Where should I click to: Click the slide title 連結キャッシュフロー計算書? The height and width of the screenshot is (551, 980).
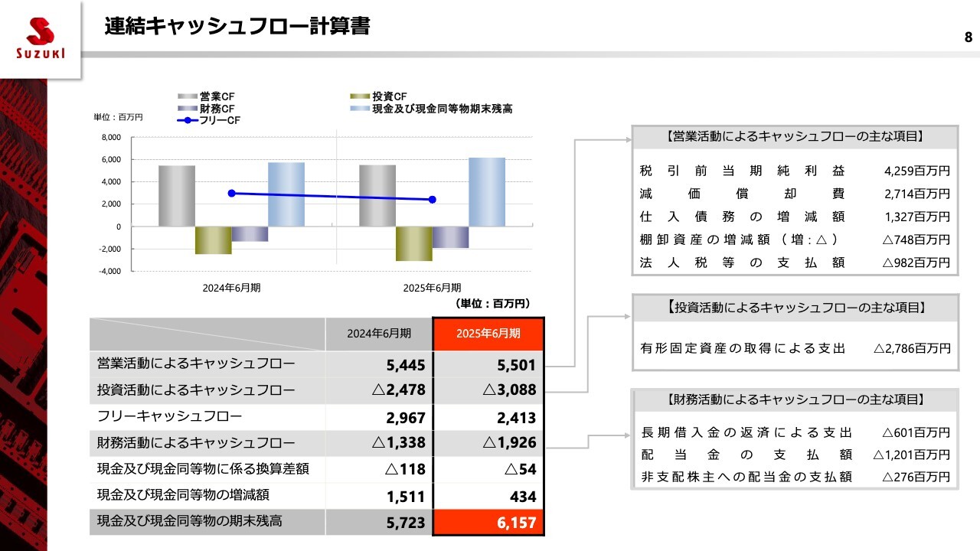(x=237, y=27)
